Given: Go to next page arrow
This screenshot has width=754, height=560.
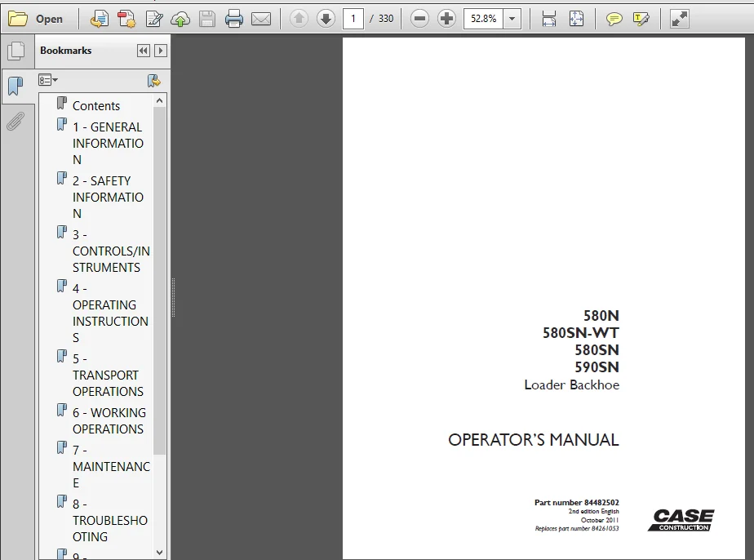Looking at the screenshot, I should point(326,19).
